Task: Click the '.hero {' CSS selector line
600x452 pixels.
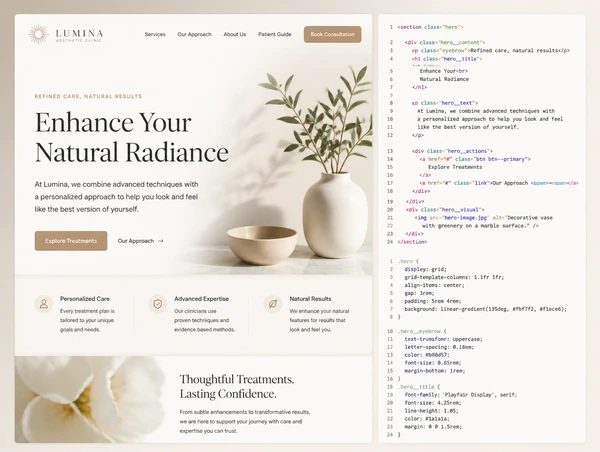Action: pyautogui.click(x=408, y=261)
